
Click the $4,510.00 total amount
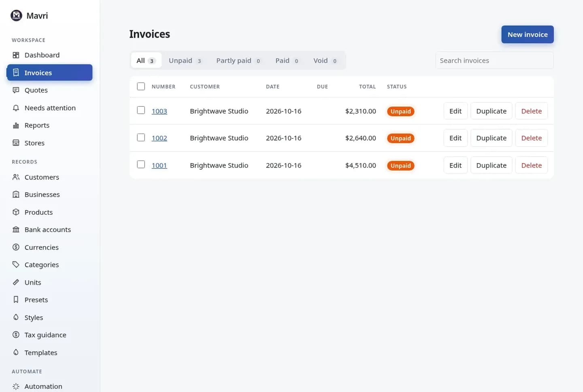pyautogui.click(x=361, y=165)
